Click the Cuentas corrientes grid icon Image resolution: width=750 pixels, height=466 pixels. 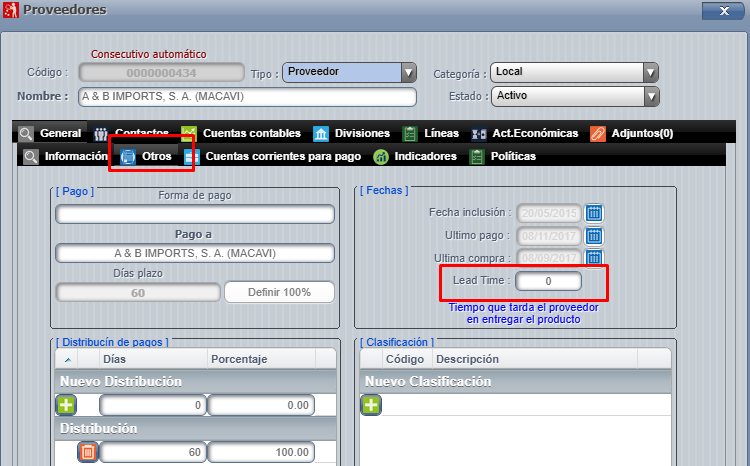(x=191, y=156)
